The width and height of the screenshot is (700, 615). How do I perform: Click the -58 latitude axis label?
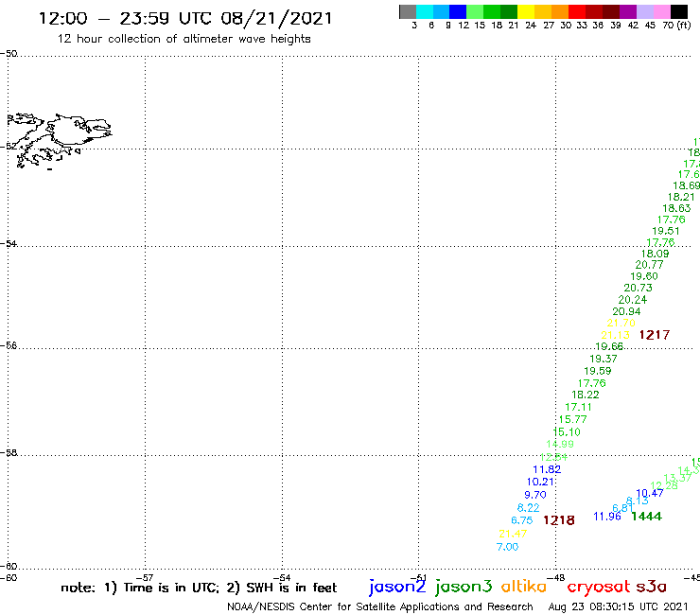(9, 453)
